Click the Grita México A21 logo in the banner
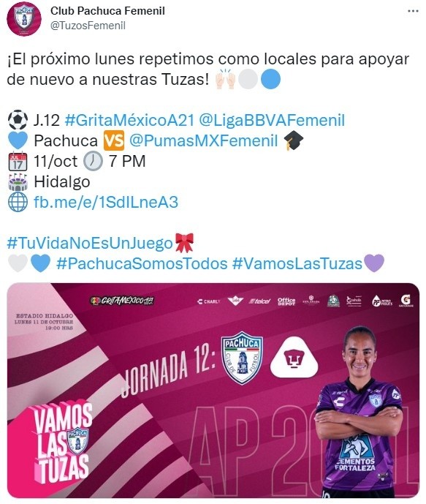This screenshot has height=504, width=426. tap(122, 301)
